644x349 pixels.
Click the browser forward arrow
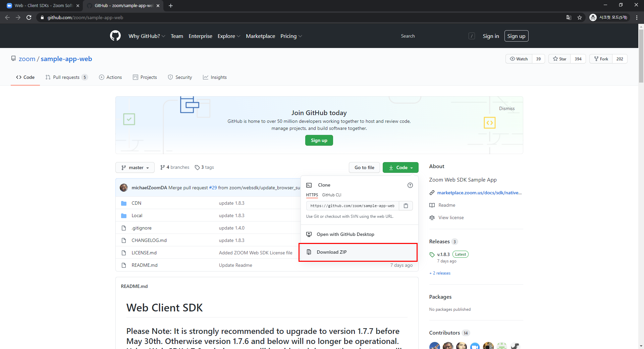pyautogui.click(x=18, y=17)
